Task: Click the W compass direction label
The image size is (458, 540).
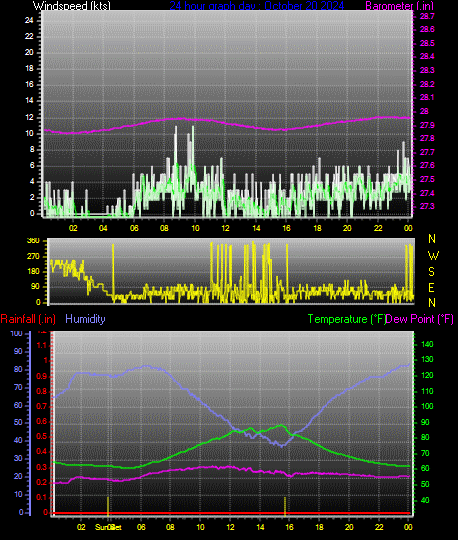Action: [433, 256]
